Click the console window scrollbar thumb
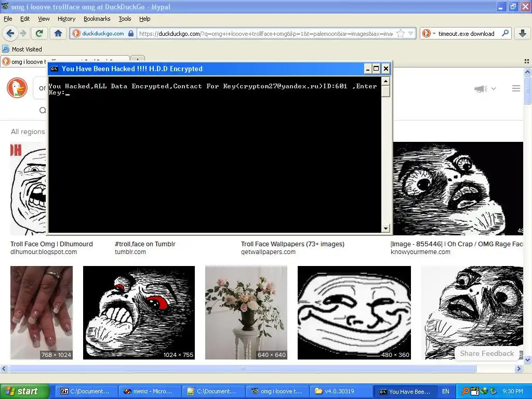This screenshot has width=532, height=399. (x=385, y=91)
